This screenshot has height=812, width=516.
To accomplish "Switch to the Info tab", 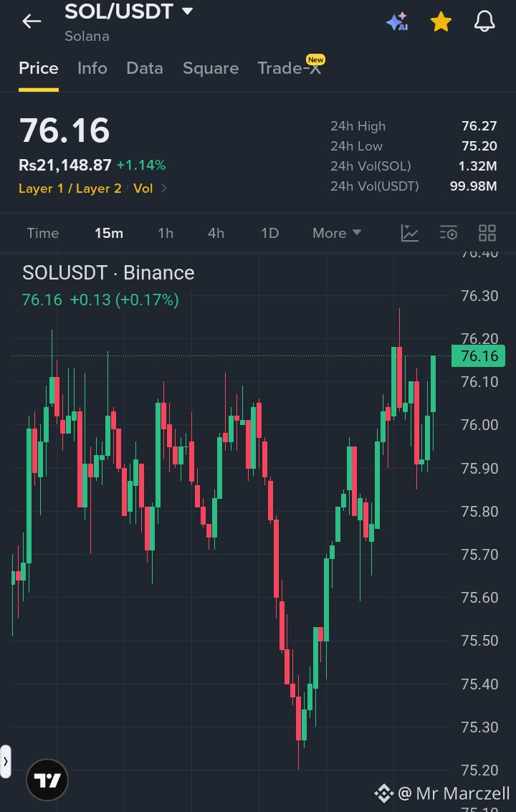I will point(92,68).
